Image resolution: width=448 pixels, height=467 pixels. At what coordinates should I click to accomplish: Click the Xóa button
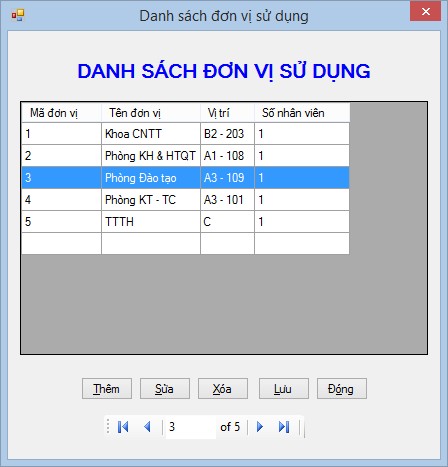(x=223, y=389)
